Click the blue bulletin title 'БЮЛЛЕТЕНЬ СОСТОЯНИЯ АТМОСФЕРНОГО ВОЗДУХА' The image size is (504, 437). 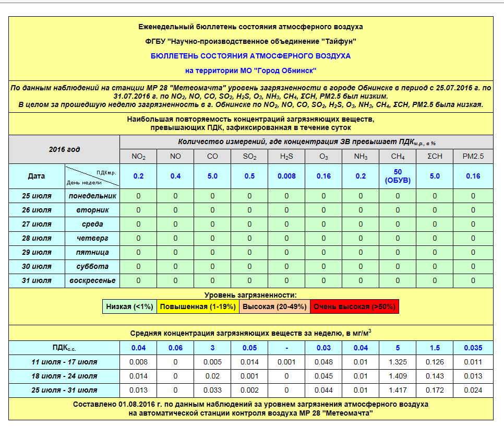click(x=250, y=56)
